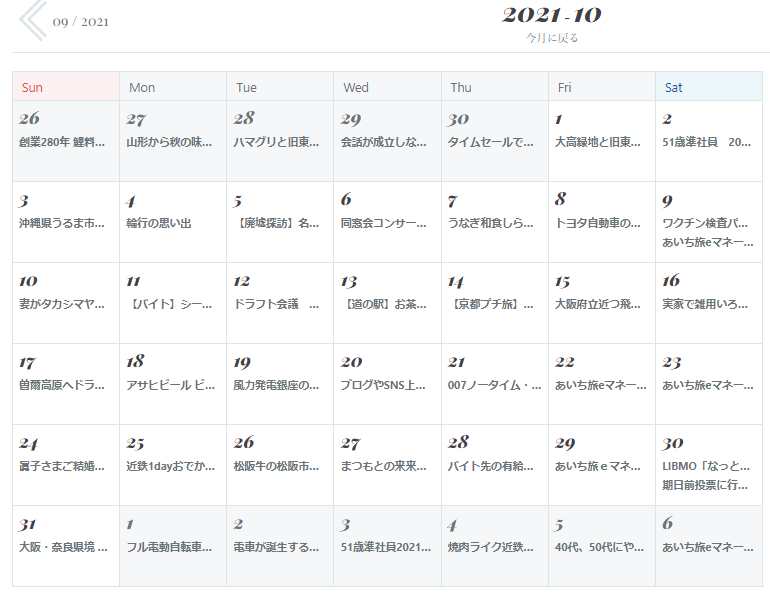Screen dimensions: 770x593
Task: Select the date number 8
Action: 560,199
